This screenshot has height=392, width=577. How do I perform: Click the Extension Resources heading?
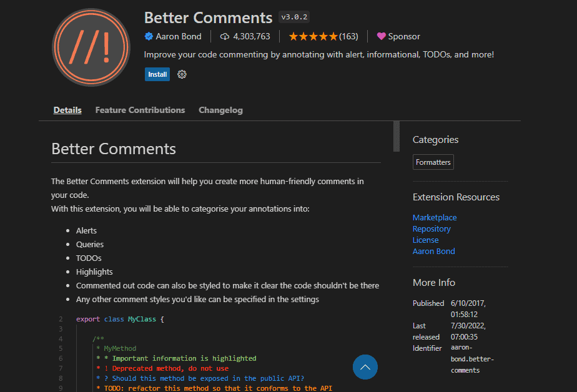click(x=456, y=197)
